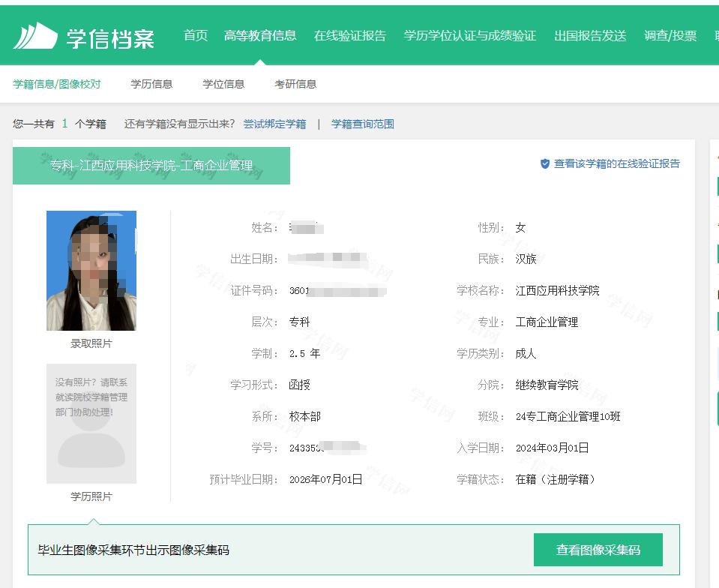Click the green 专科-江西应用科技学院-工商企业管理 banner
This screenshot has height=588, width=719.
(x=151, y=166)
